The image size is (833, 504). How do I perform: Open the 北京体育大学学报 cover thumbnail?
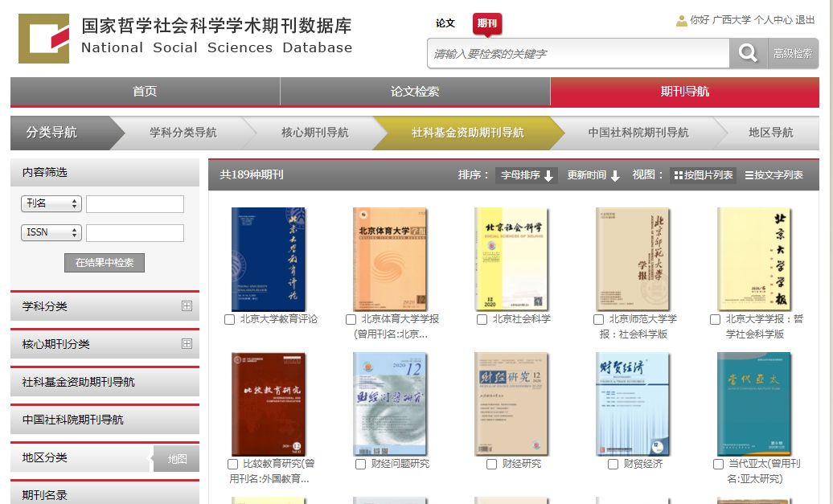click(389, 259)
